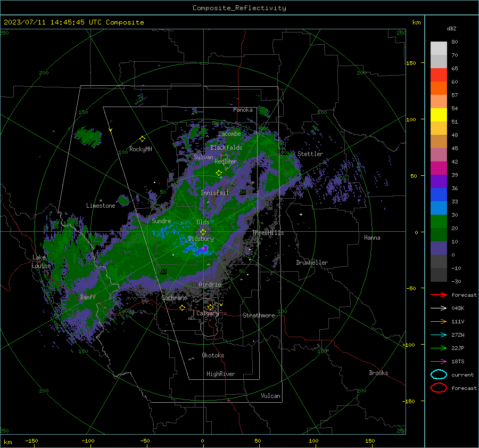Click the green 22JP arrow legend icon
The image size is (479, 448).
point(439,348)
